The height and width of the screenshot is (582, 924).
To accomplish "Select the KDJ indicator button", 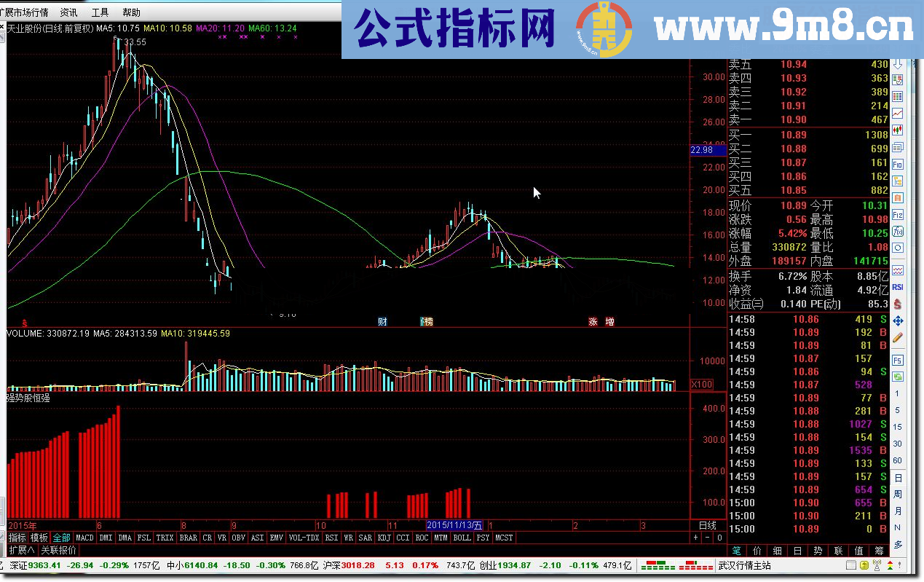I will (x=384, y=538).
